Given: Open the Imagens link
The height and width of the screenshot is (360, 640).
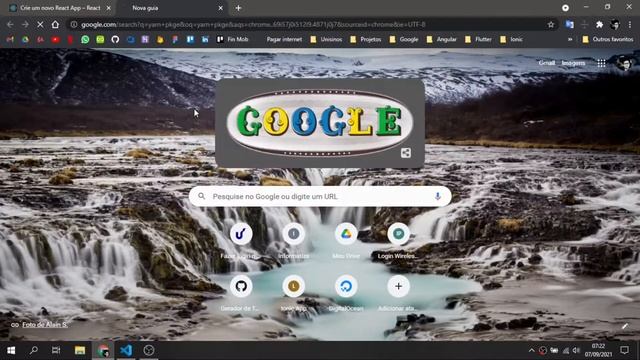Looking at the screenshot, I should pos(573,63).
